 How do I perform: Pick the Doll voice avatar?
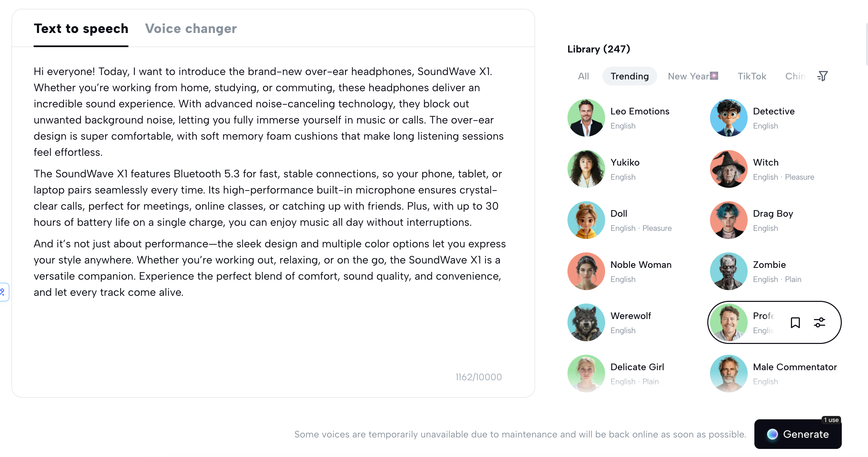(x=586, y=220)
